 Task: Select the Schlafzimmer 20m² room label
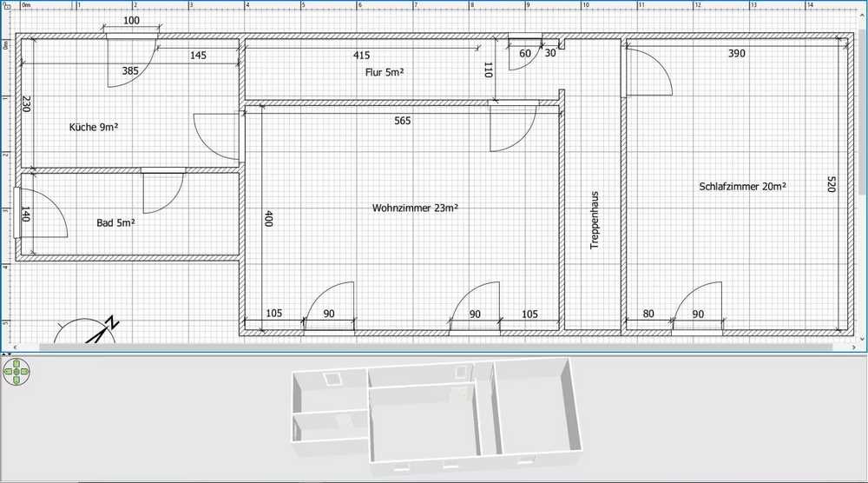click(x=742, y=186)
